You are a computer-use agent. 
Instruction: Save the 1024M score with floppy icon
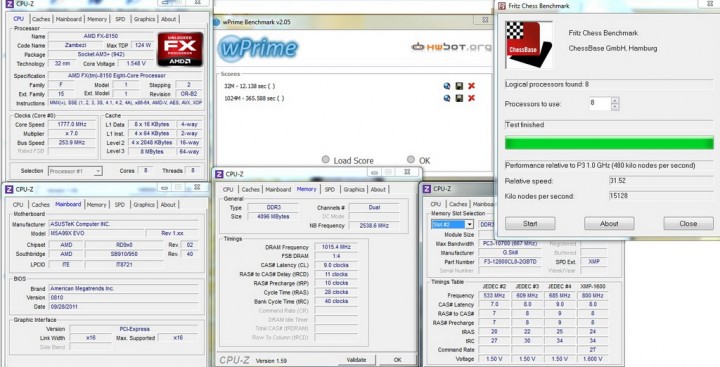coord(459,98)
